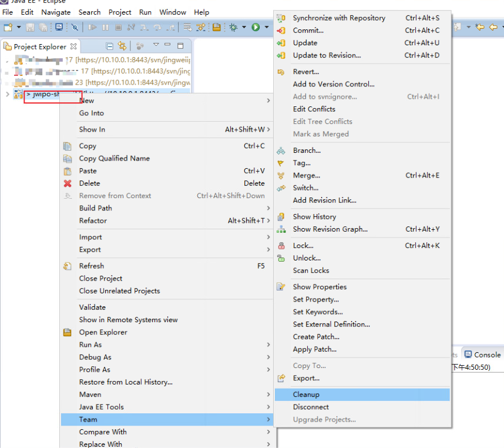Image resolution: width=504 pixels, height=448 pixels.
Task: Collapse All projects in Project Explorer
Action: click(109, 46)
